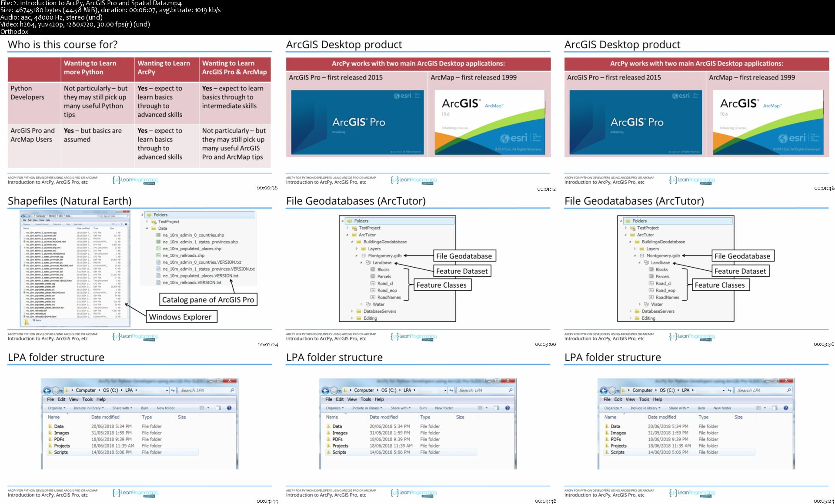The width and height of the screenshot is (835, 504).
Task: Collapse the ArcTutor node in the 00:03:36 frame
Action: pyautogui.click(x=625, y=235)
